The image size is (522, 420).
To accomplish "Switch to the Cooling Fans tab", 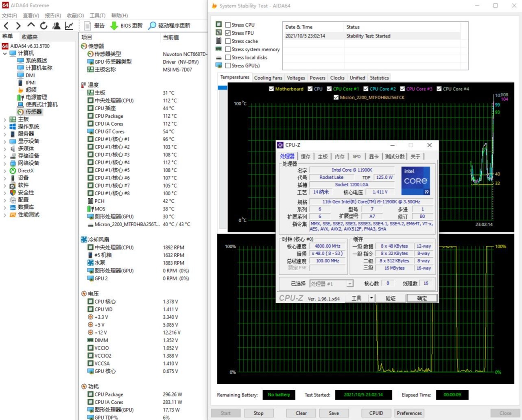I will pos(268,78).
